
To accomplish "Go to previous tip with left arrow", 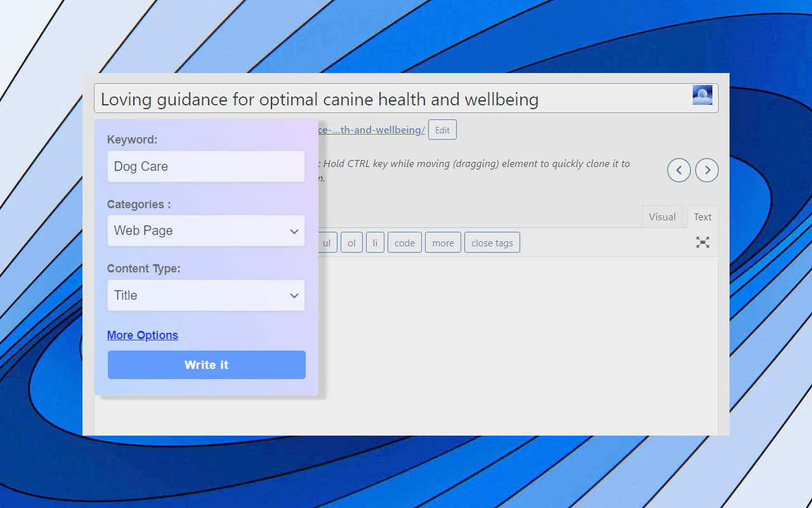I will 679,170.
